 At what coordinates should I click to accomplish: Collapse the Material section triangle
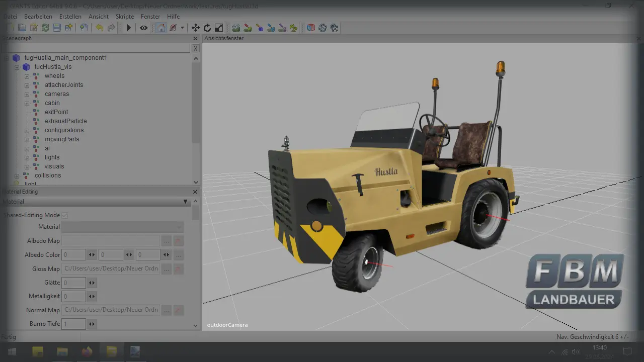(x=187, y=202)
